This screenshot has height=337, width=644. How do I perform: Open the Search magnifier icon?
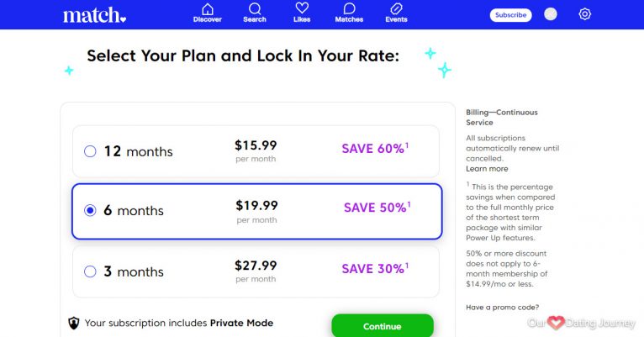point(255,8)
